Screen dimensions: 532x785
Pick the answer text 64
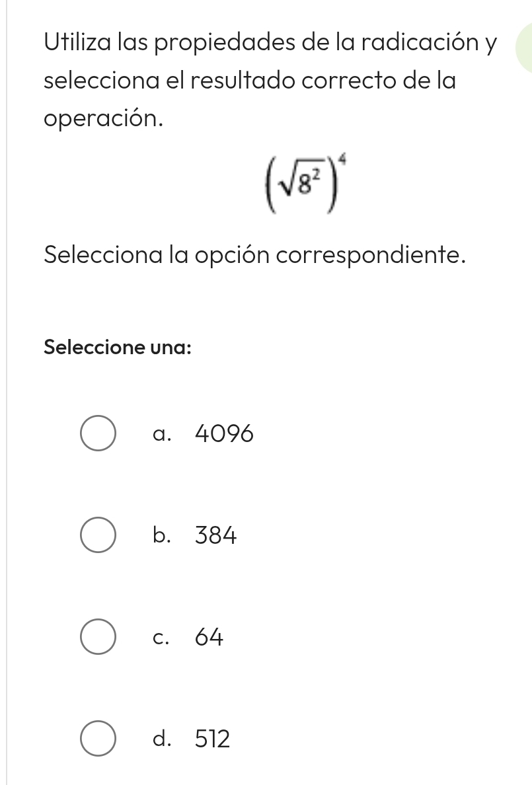pos(210,638)
